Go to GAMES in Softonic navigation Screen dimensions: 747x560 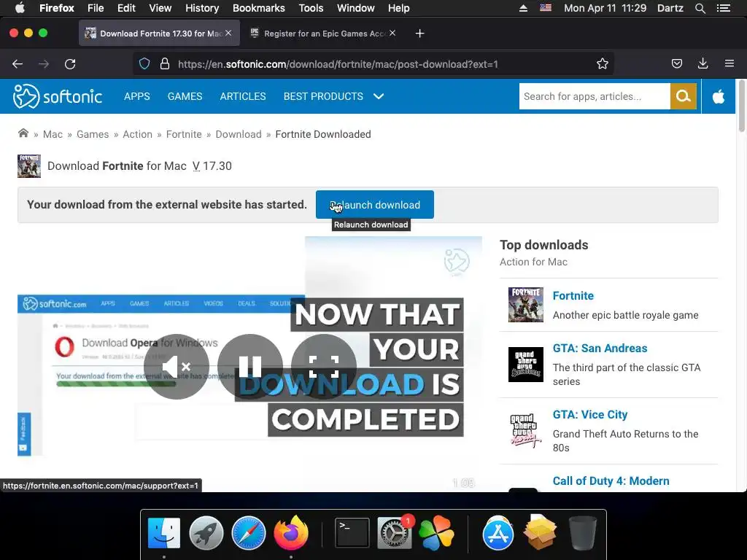point(185,96)
